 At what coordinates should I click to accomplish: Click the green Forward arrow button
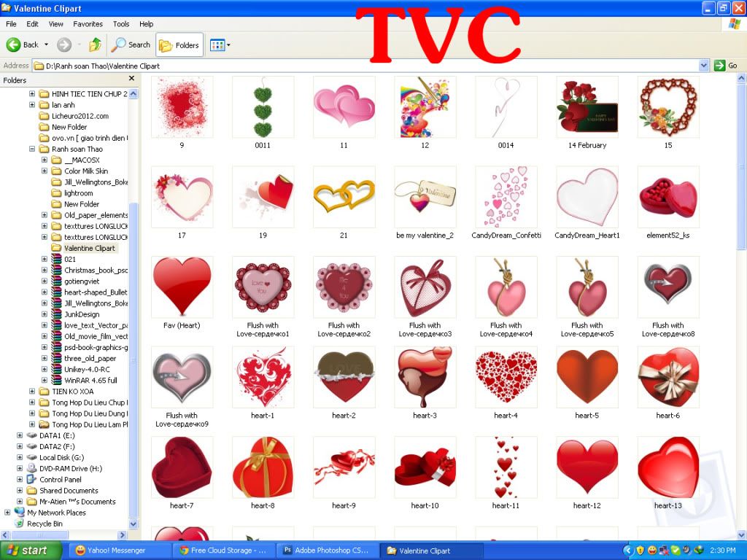click(64, 44)
